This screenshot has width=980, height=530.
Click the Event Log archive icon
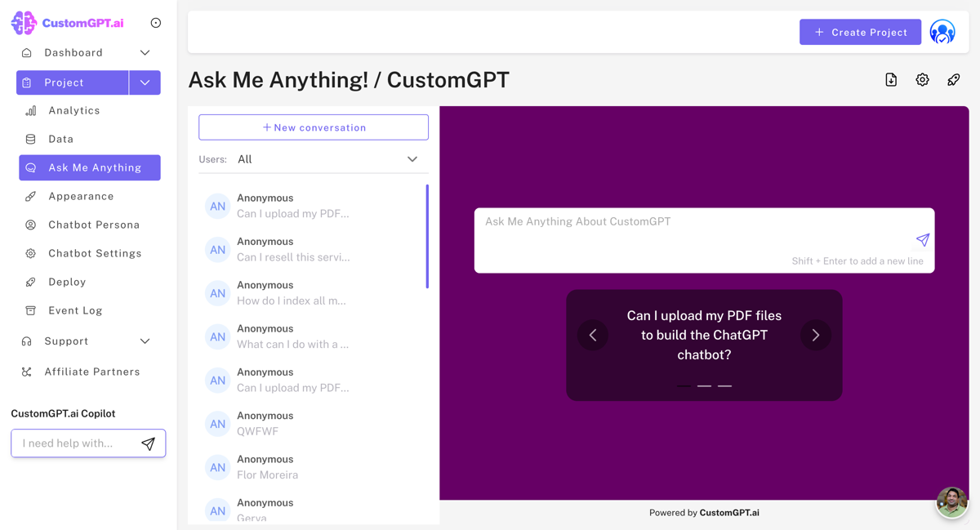tap(31, 310)
